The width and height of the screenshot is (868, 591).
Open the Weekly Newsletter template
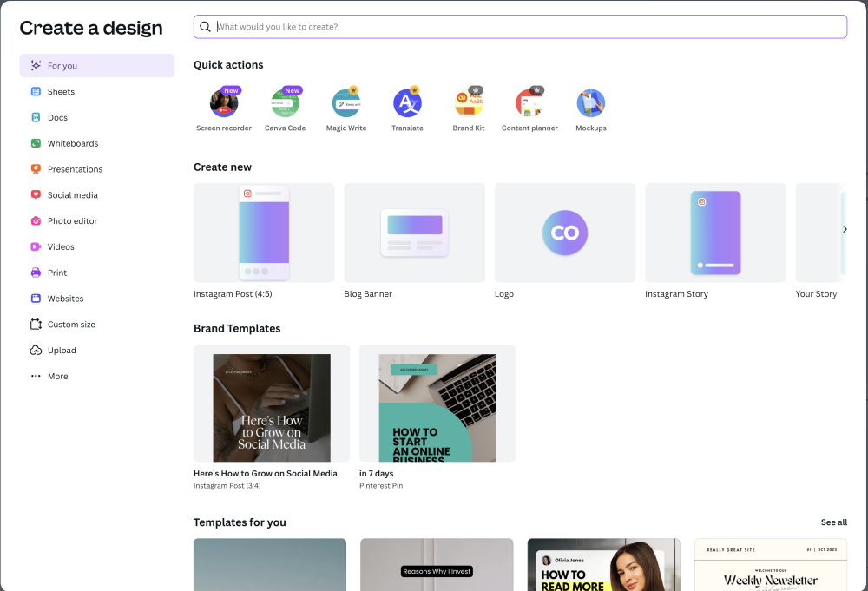pyautogui.click(x=770, y=565)
